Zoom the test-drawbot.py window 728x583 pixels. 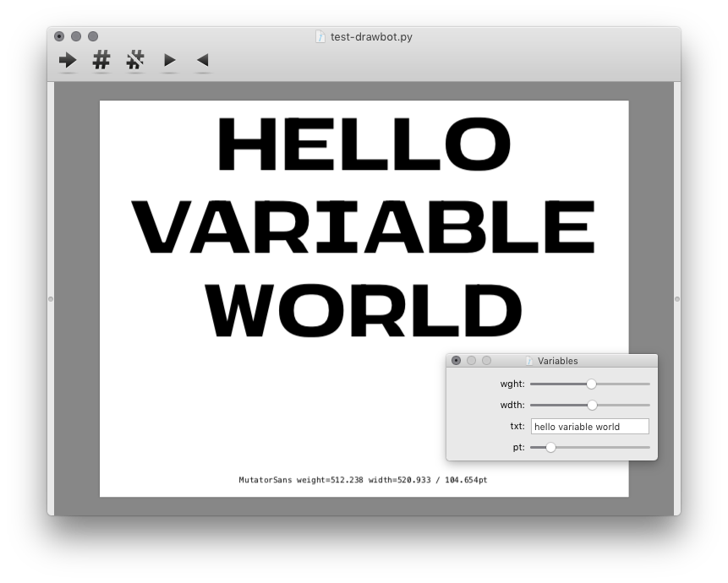click(x=93, y=36)
